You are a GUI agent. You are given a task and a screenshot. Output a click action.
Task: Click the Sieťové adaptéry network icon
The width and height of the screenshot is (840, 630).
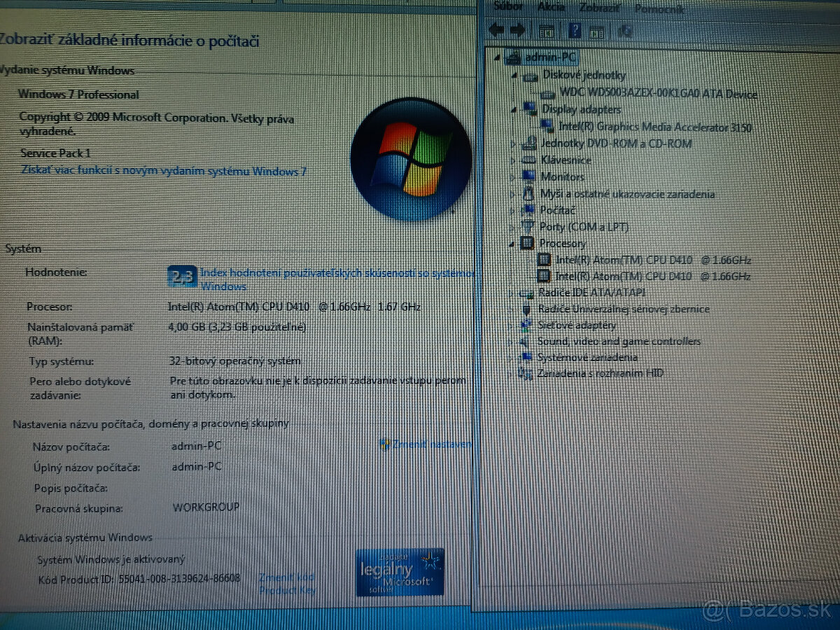[x=526, y=325]
